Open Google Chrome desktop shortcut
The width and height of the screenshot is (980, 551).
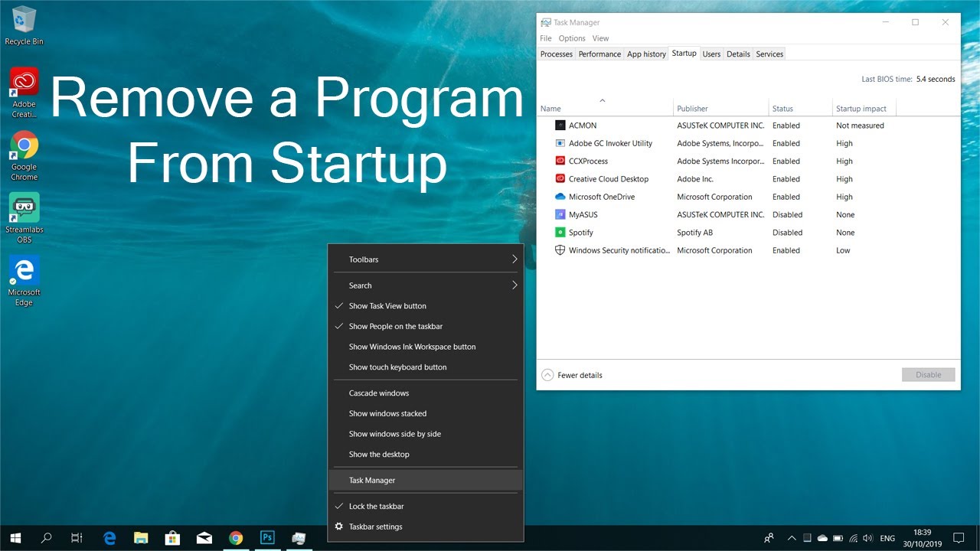pos(24,155)
